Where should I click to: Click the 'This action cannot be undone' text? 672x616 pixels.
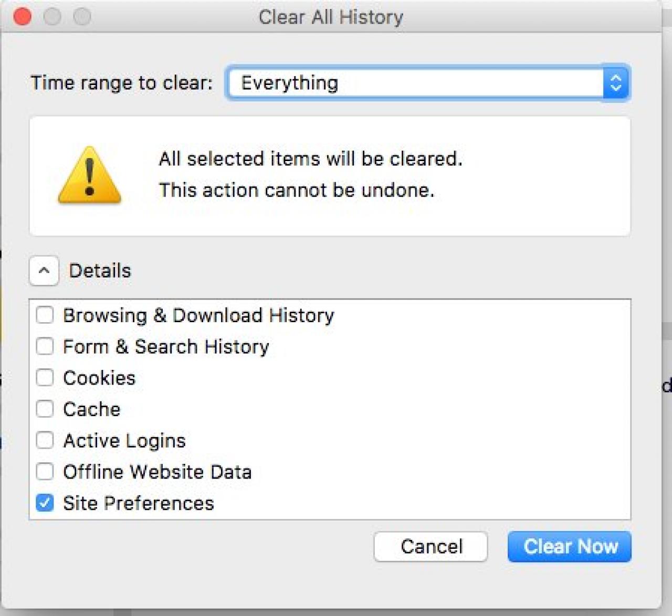297,190
